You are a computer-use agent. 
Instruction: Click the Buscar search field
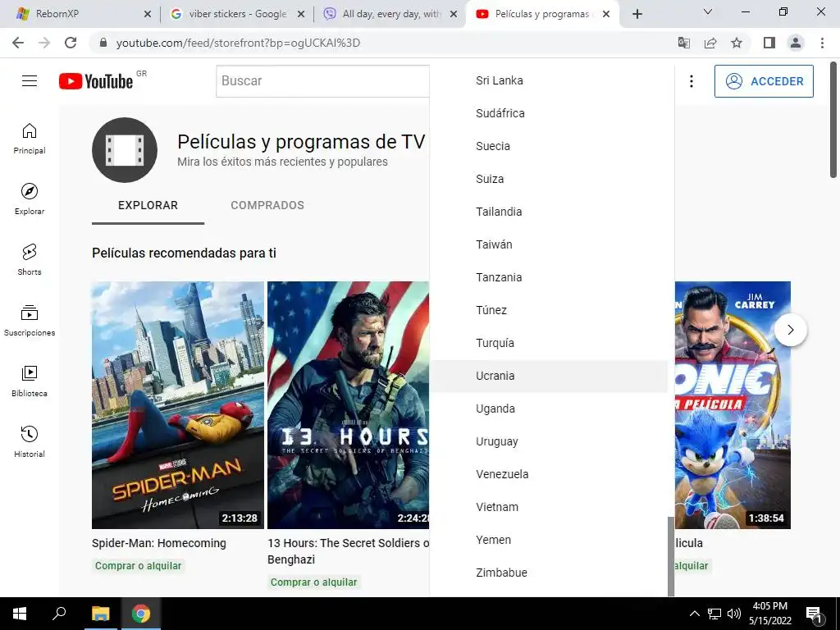[x=322, y=81]
